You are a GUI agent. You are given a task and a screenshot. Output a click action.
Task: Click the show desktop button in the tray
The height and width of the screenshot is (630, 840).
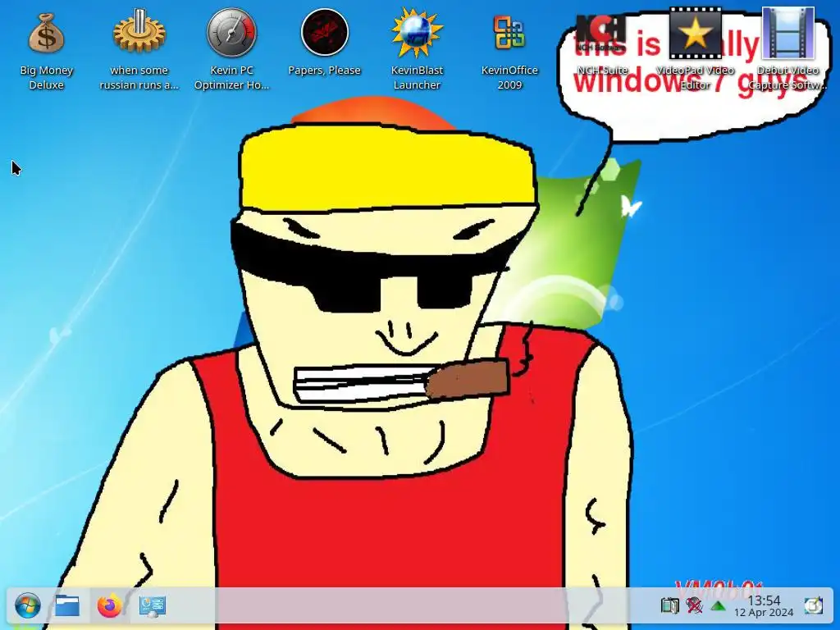pyautogui.click(x=814, y=606)
